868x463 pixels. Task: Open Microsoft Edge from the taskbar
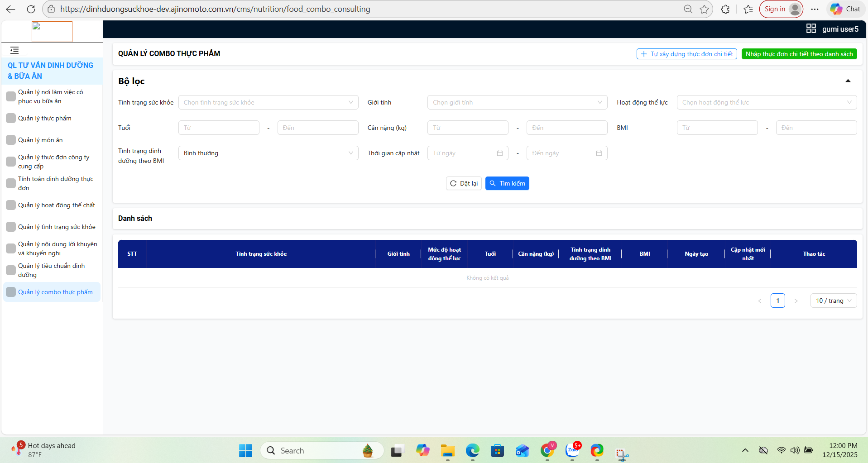pyautogui.click(x=472, y=450)
